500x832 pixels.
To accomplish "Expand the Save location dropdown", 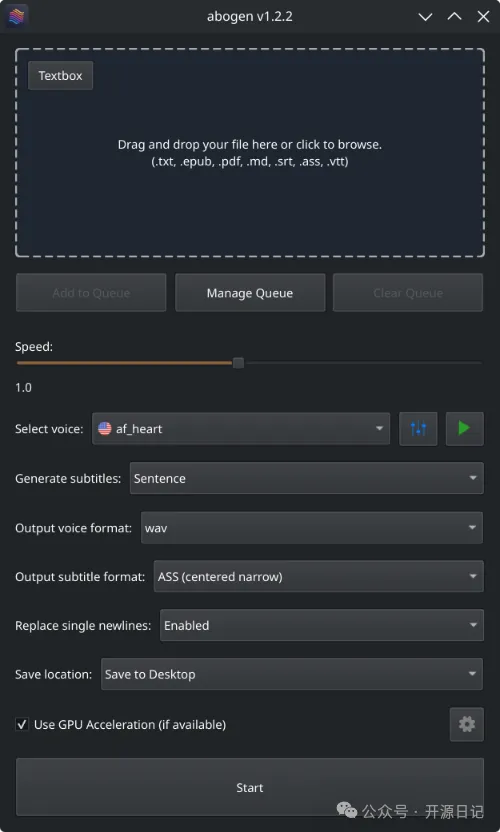I will point(292,674).
